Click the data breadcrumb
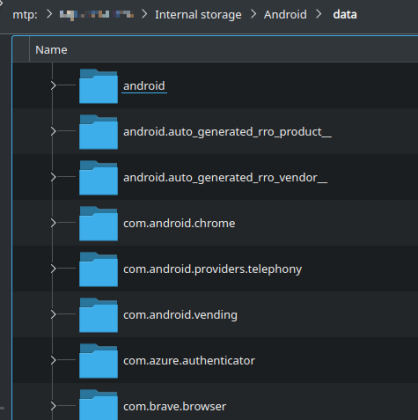 pyautogui.click(x=345, y=15)
